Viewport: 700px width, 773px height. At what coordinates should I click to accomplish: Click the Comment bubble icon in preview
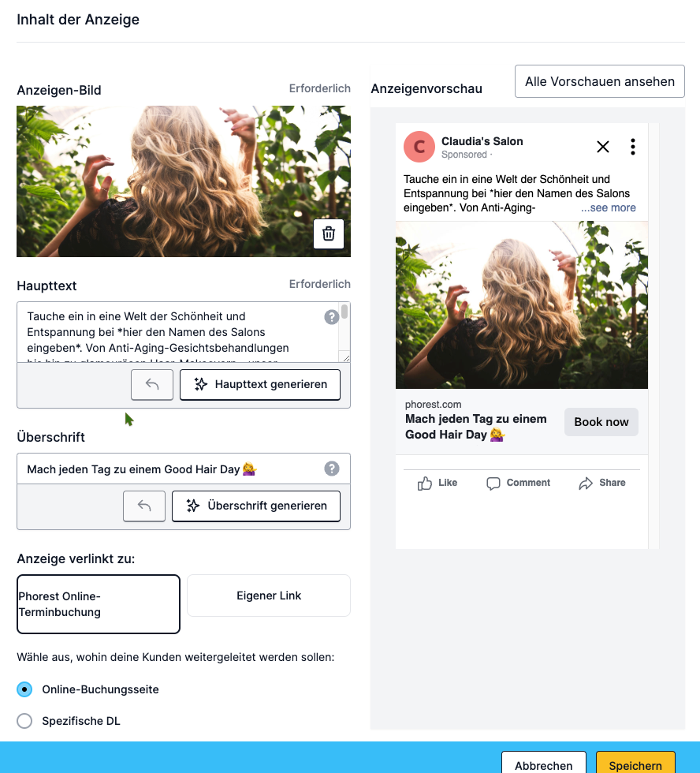(x=493, y=483)
